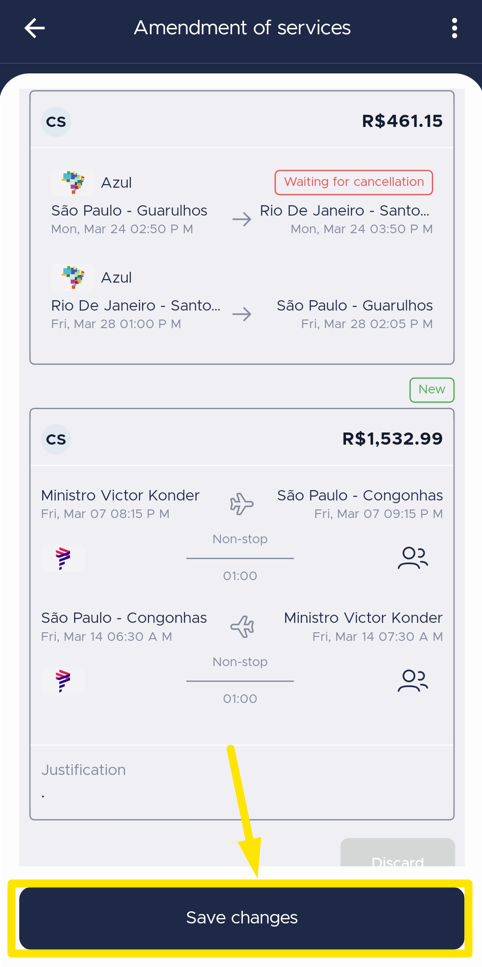Click the arrow between Guarulhos and Rio
This screenshot has height=967, width=482.
click(x=242, y=219)
